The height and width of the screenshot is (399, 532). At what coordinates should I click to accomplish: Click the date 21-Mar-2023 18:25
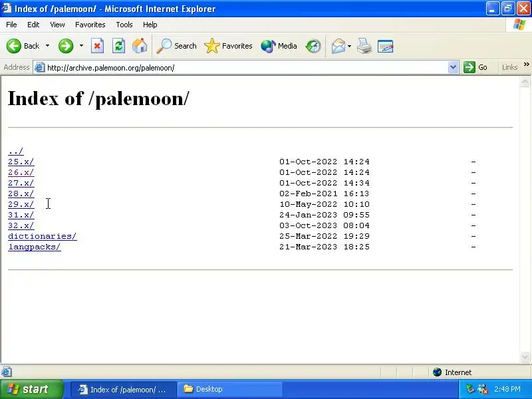click(x=325, y=247)
